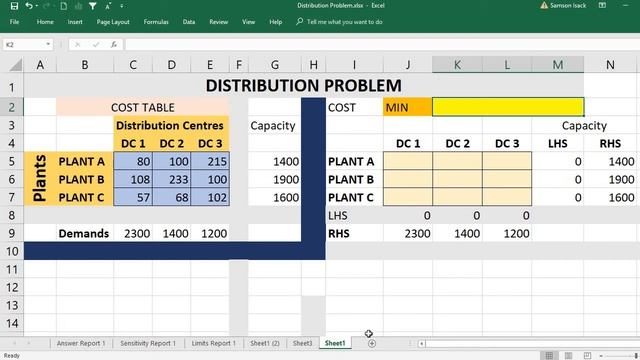Switch to the Insert ribbon tab
The width and height of the screenshot is (640, 360).
pyautogui.click(x=75, y=22)
